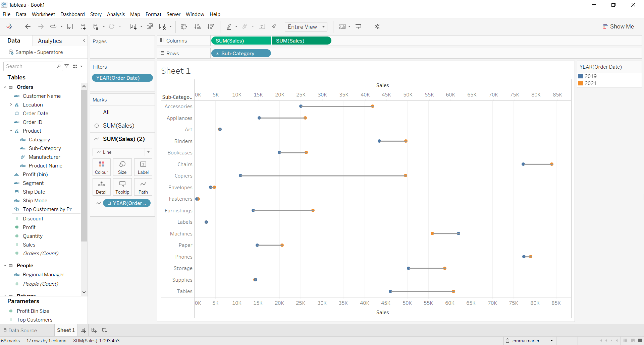
Task: Click the 2021 orange legend swatch
Action: (x=581, y=83)
